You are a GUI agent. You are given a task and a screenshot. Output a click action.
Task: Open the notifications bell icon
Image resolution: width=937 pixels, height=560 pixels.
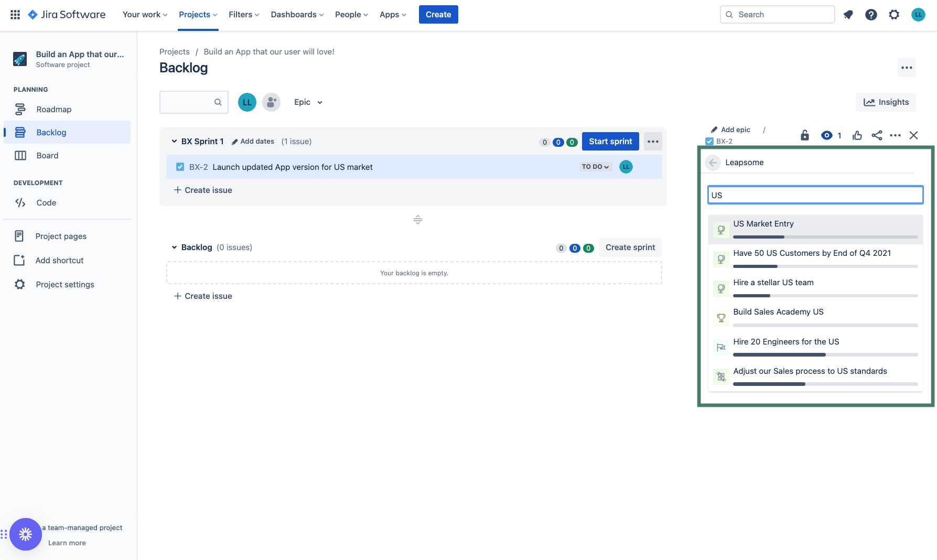tap(848, 15)
